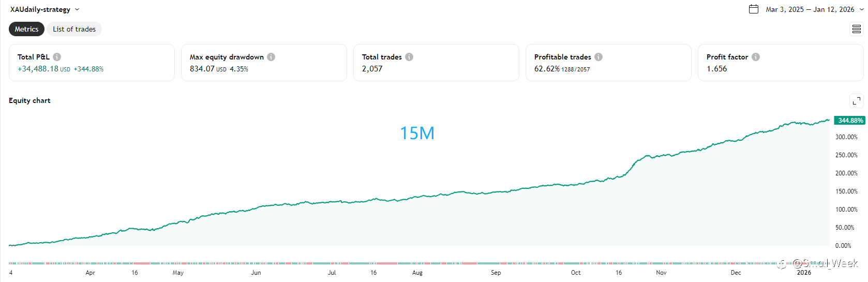Select the Max equity drawdown card

264,63
